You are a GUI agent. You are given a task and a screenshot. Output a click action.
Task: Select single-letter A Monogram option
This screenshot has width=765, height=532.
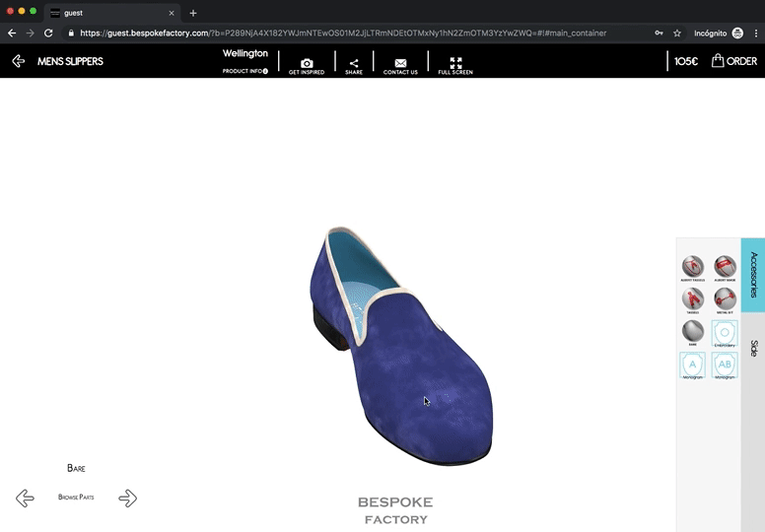click(x=693, y=365)
